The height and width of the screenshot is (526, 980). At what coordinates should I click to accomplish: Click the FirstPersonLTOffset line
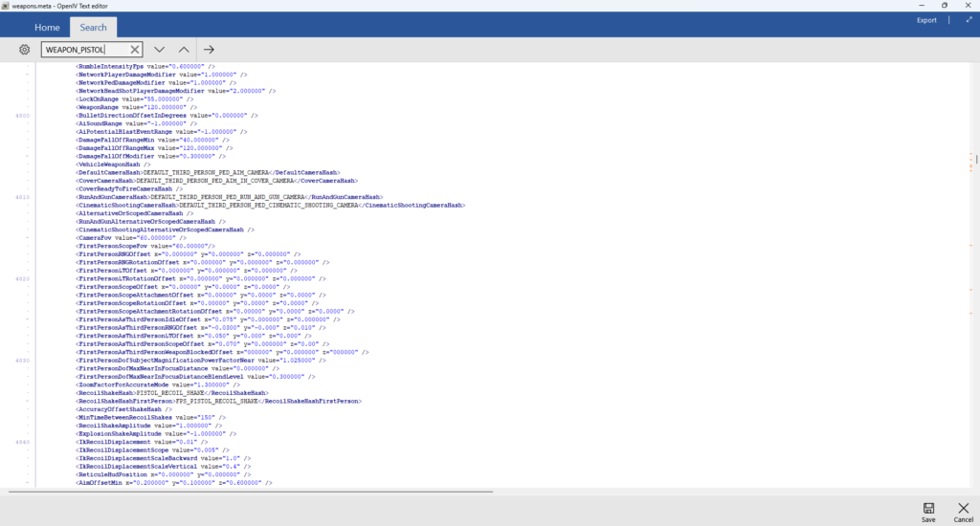click(187, 271)
